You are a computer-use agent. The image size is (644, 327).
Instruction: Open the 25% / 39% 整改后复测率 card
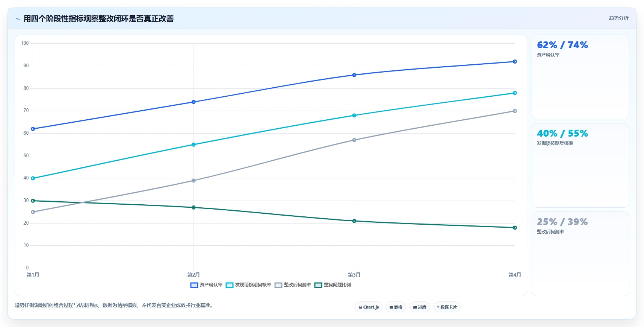pos(580,254)
